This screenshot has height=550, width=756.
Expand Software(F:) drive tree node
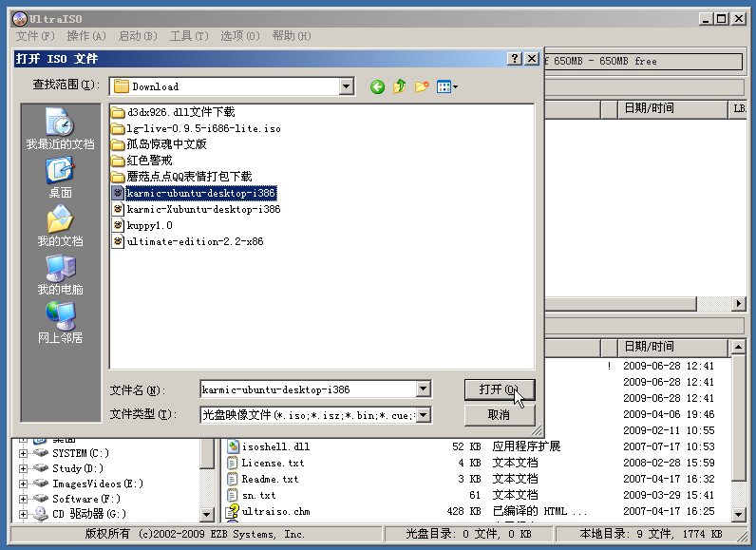point(23,499)
